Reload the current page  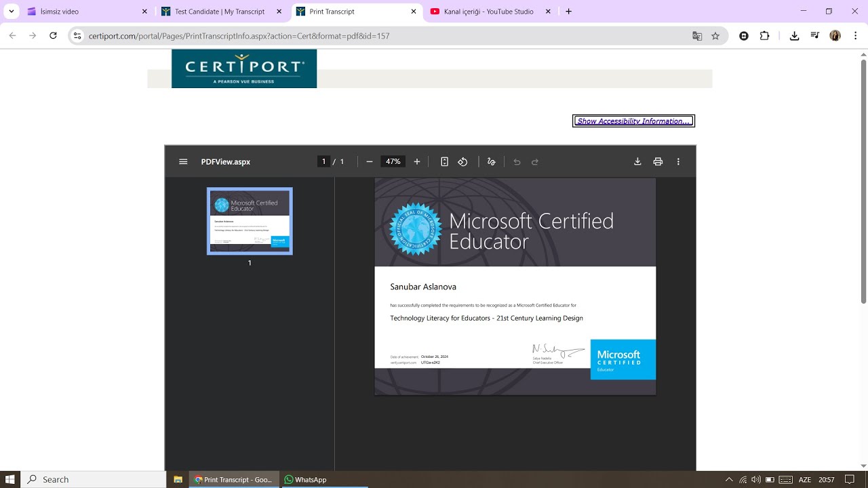tap(53, 36)
